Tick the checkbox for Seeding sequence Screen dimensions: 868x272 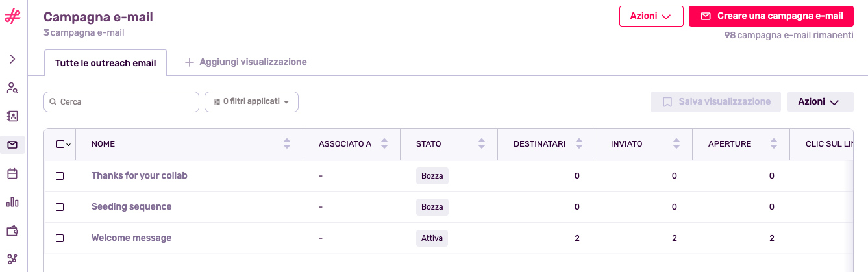(60, 207)
